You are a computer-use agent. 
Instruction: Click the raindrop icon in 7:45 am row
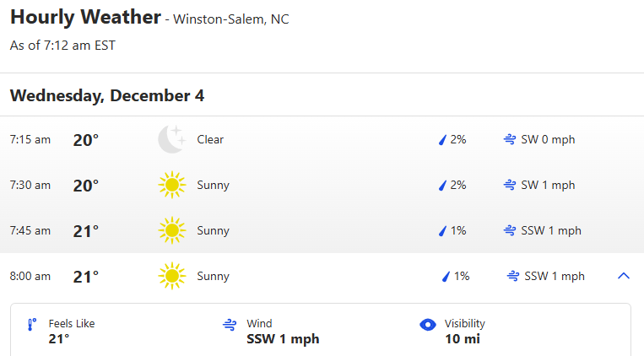click(441, 231)
